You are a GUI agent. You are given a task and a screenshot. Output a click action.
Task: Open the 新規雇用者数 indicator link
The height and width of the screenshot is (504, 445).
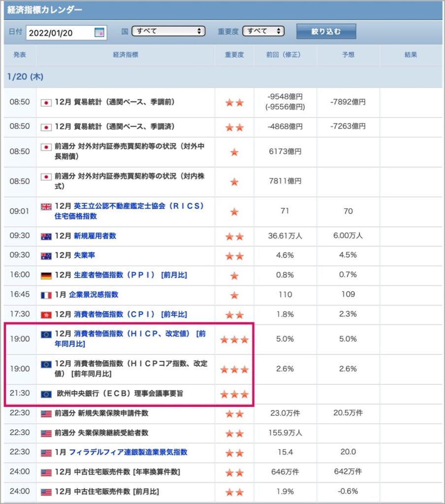(95, 236)
